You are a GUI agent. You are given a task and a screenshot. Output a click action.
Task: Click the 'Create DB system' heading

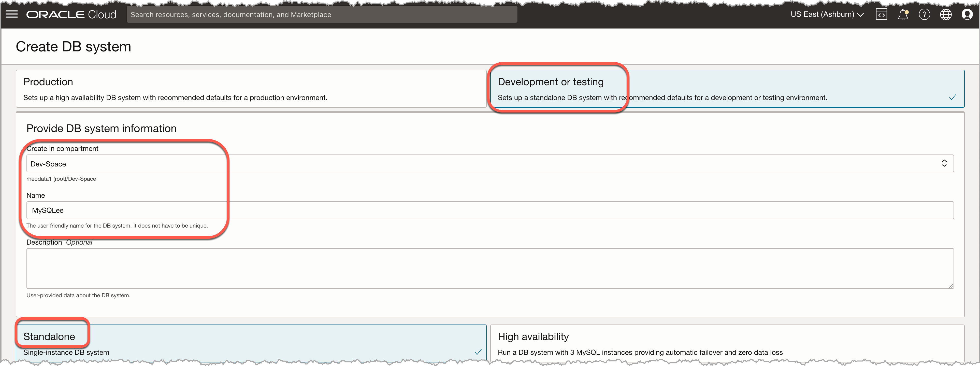click(74, 47)
